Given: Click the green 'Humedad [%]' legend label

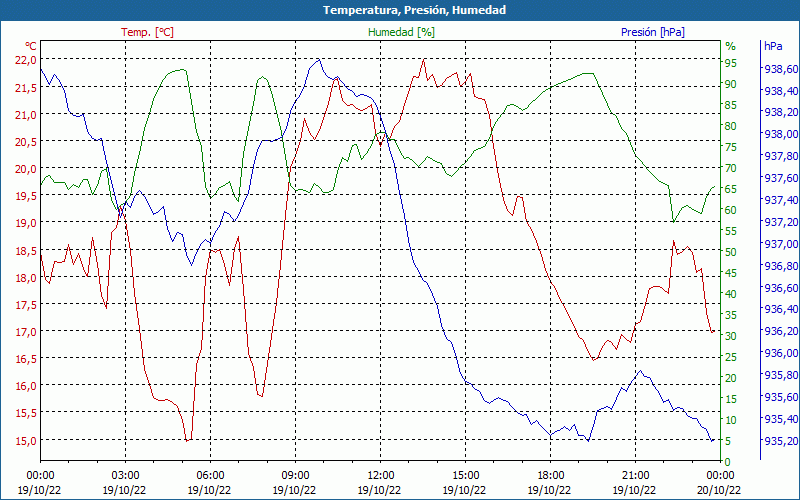Looking at the screenshot, I should (402, 32).
